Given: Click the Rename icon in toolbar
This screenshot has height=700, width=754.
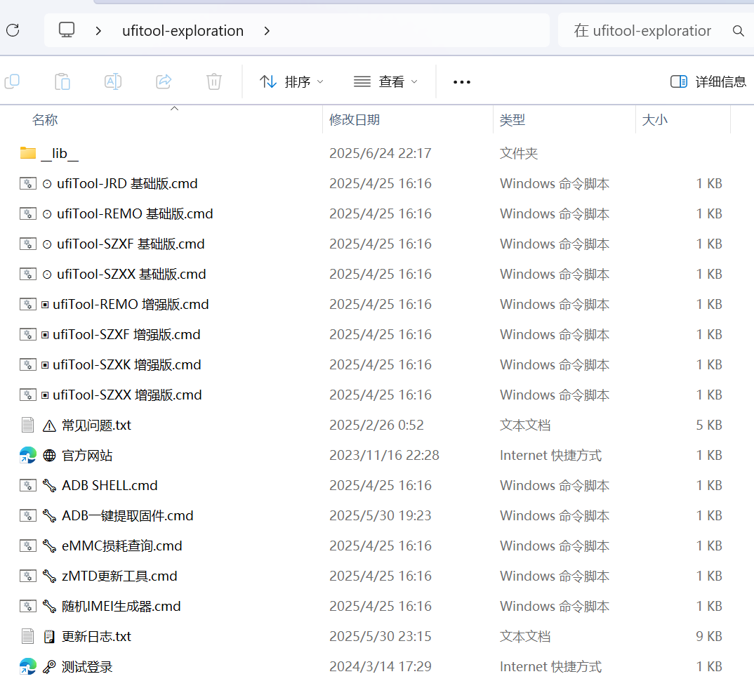Looking at the screenshot, I should (x=113, y=81).
